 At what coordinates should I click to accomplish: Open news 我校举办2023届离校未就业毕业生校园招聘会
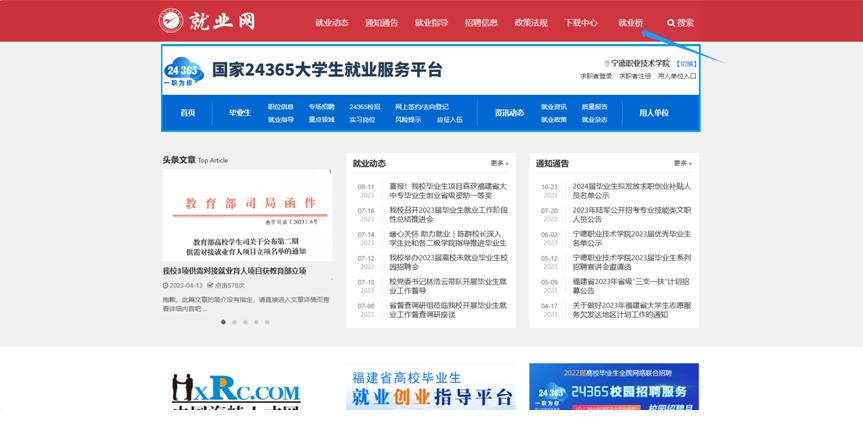tap(448, 262)
